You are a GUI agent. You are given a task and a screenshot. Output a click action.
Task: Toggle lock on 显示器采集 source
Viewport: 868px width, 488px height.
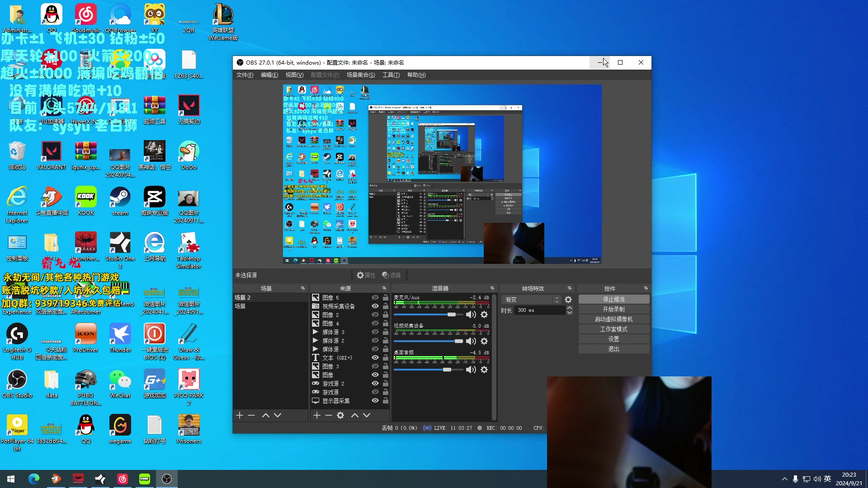coord(386,400)
